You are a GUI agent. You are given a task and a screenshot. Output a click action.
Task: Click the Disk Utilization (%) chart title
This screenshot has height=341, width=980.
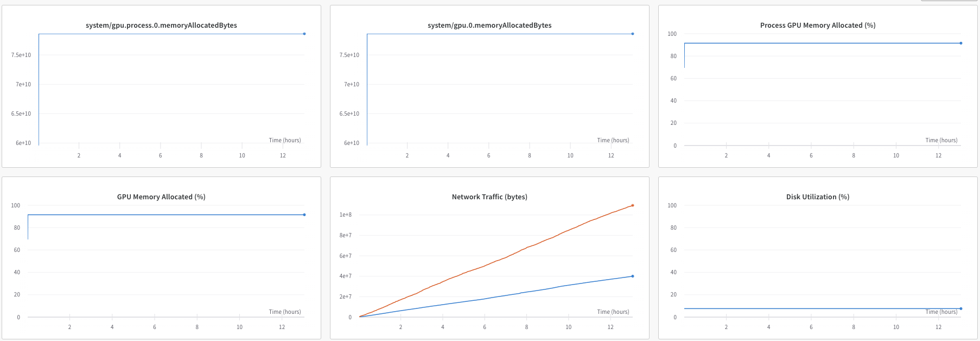[818, 197]
